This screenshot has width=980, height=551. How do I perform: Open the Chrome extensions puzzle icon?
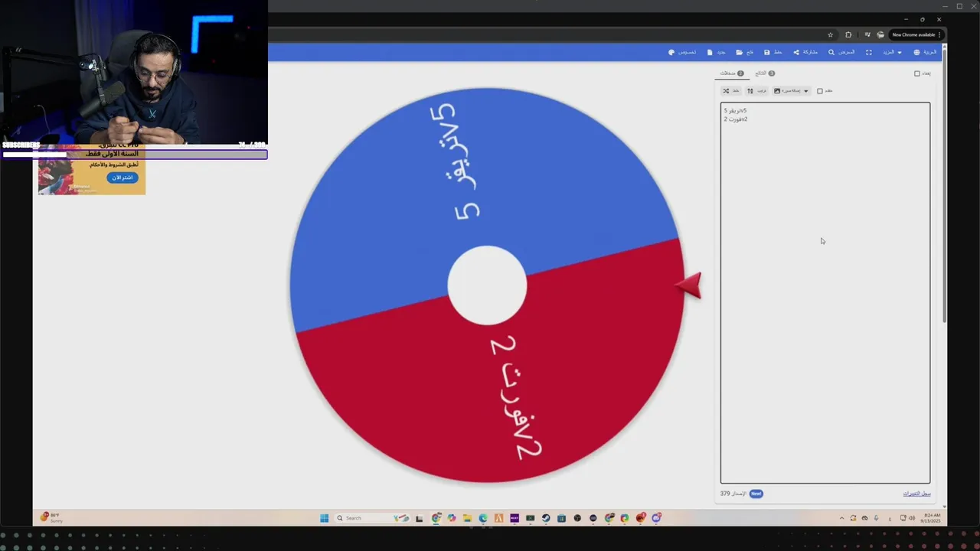(x=848, y=34)
